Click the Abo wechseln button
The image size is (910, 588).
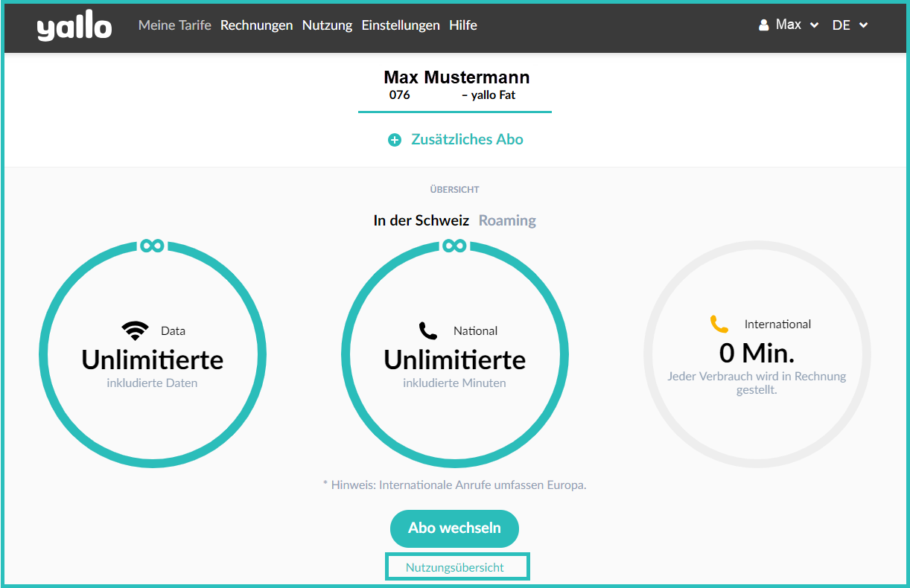(454, 528)
